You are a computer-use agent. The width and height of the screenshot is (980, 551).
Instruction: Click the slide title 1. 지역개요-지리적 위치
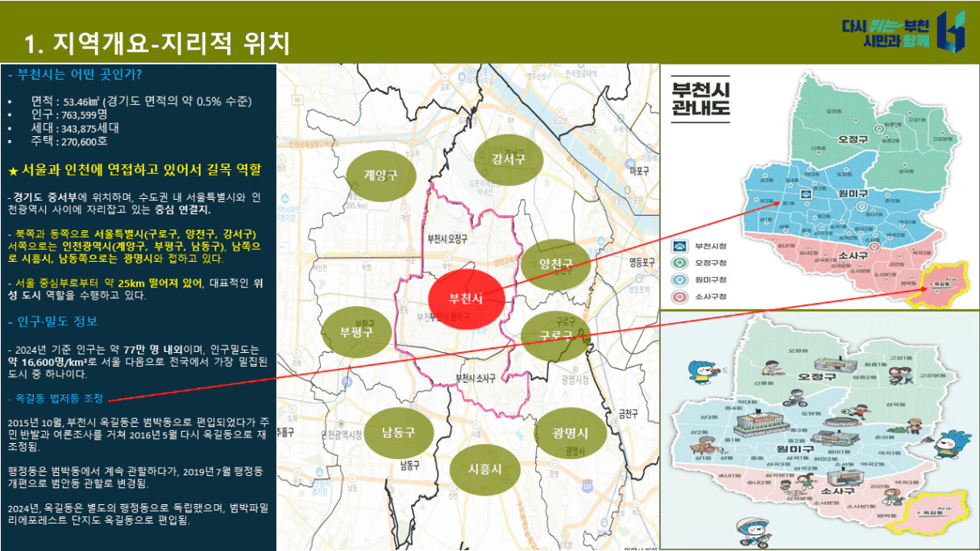pos(157,42)
